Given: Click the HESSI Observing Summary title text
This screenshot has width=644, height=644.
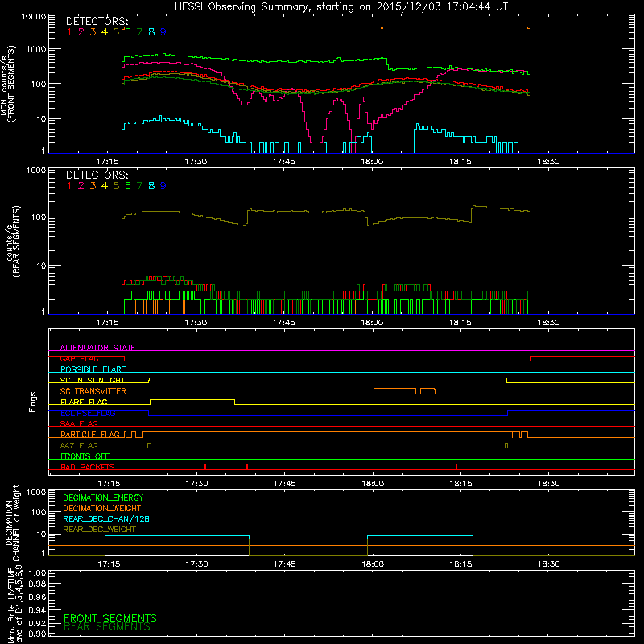Looking at the screenshot, I should (341, 7).
